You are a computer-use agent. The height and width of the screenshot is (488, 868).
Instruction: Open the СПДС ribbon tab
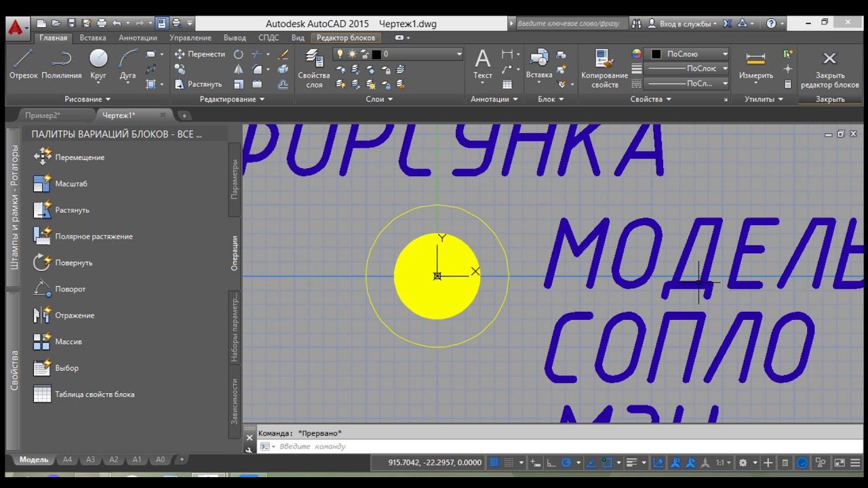pos(269,38)
